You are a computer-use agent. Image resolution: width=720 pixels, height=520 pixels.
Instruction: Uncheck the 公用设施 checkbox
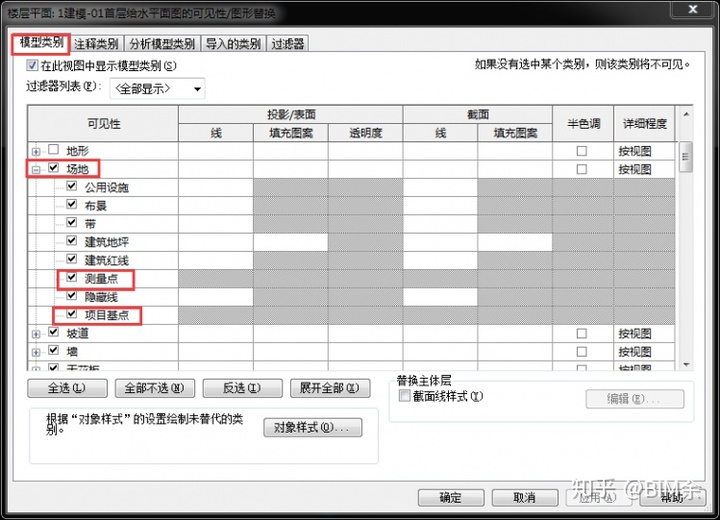tap(72, 186)
